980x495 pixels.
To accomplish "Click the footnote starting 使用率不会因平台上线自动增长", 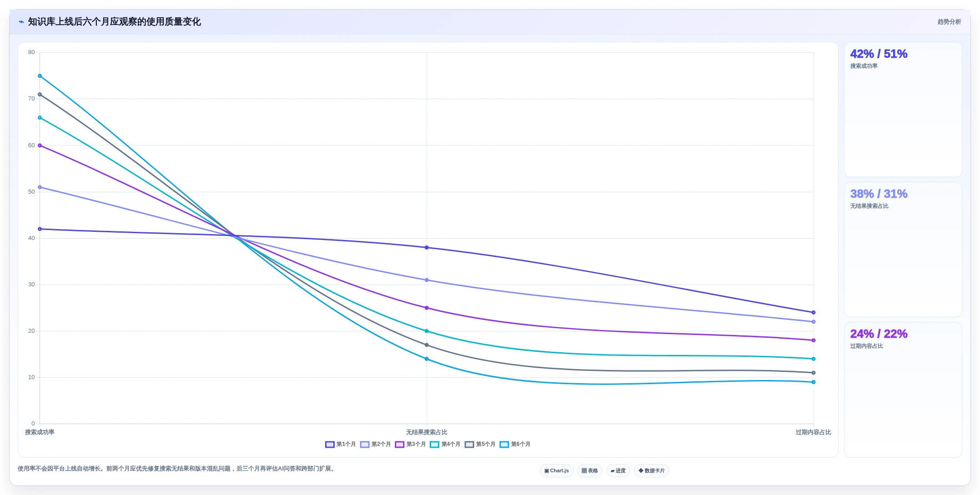I will 177,469.
